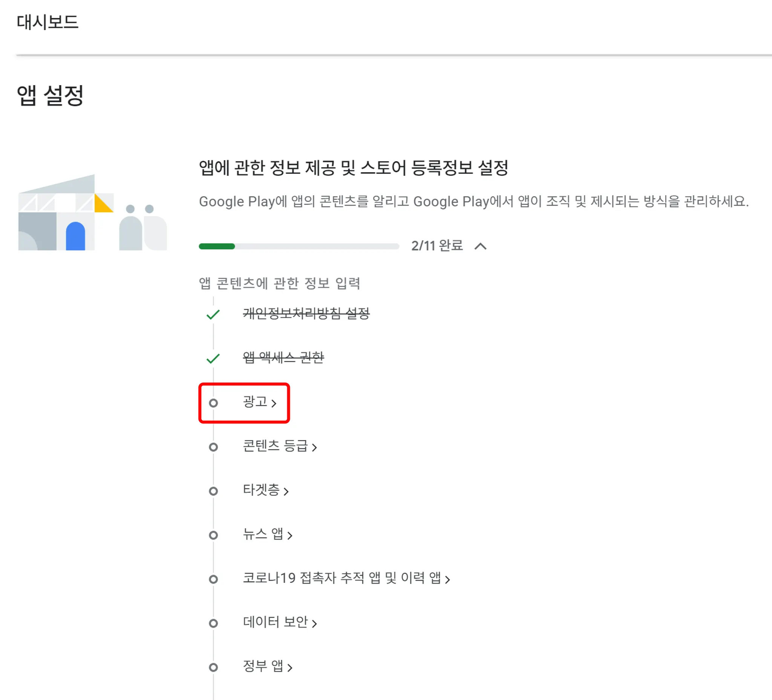This screenshot has height=700, width=772.
Task: Click the green checkmark beside 앱 액세스 권한
Action: click(x=213, y=358)
